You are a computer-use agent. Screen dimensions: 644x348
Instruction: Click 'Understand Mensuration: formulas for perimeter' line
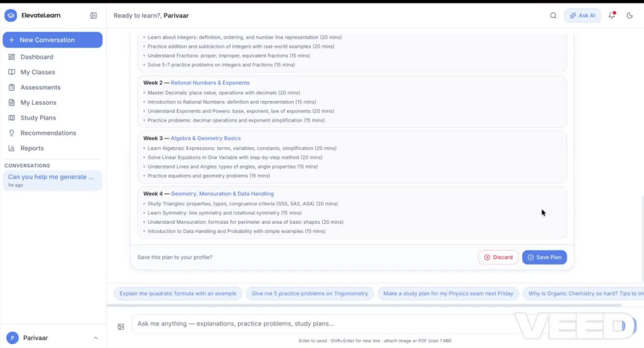tap(245, 222)
